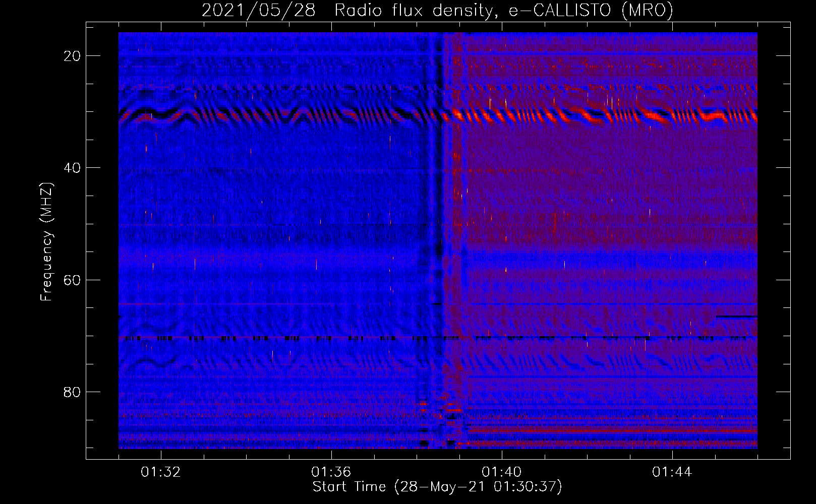Click the '40' frequency tick label
816x504 pixels.
click(72, 168)
